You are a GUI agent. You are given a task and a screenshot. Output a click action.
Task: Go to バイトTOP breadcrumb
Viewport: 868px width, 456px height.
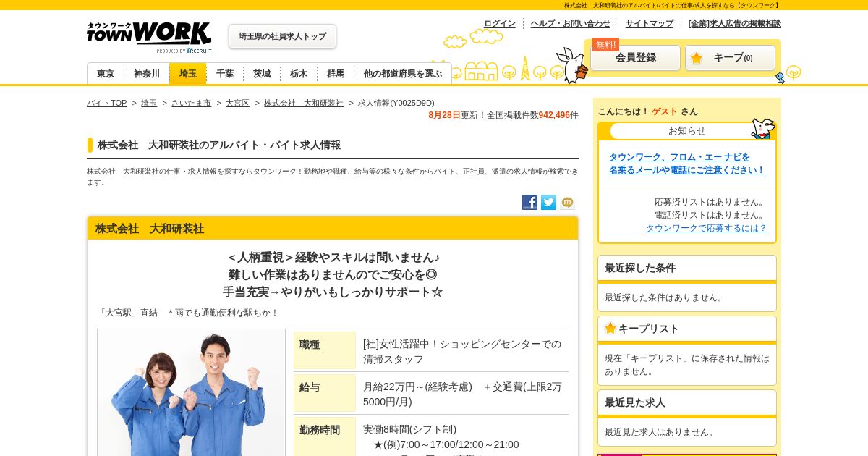106,103
